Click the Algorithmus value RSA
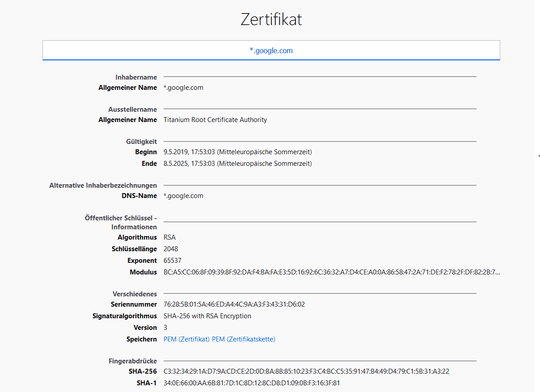The height and width of the screenshot is (392, 540). [x=170, y=237]
